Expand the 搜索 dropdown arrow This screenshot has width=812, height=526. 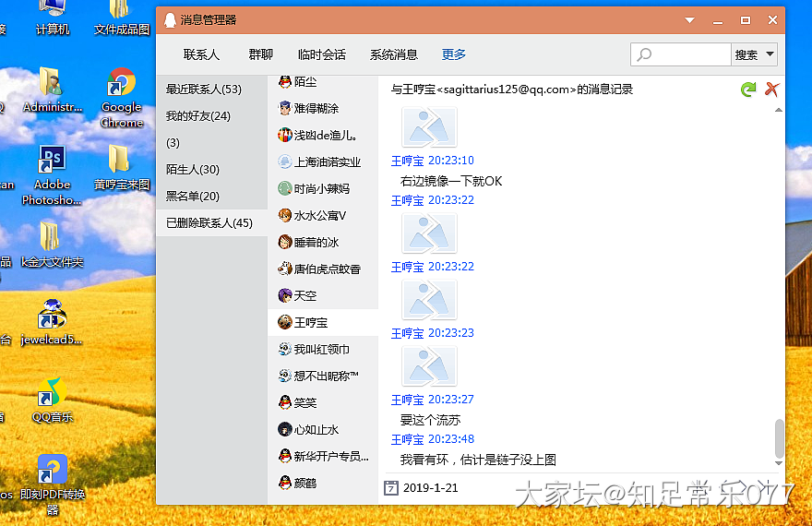tap(770, 54)
